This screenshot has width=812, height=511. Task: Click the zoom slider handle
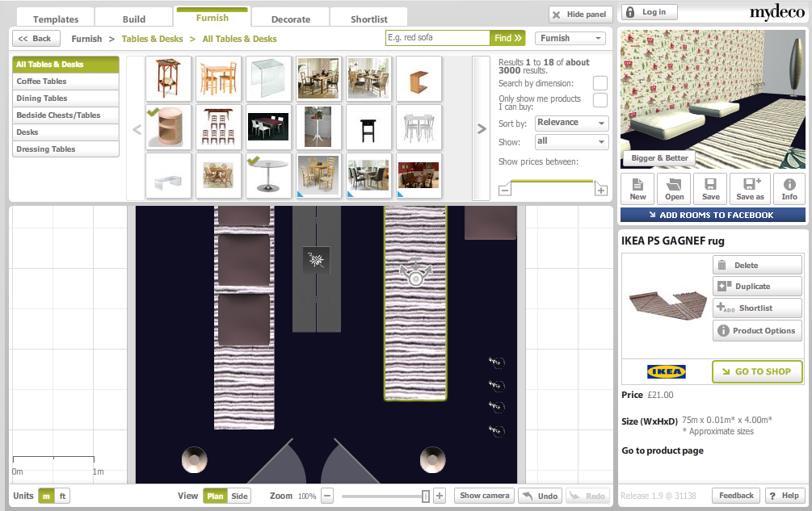[426, 496]
